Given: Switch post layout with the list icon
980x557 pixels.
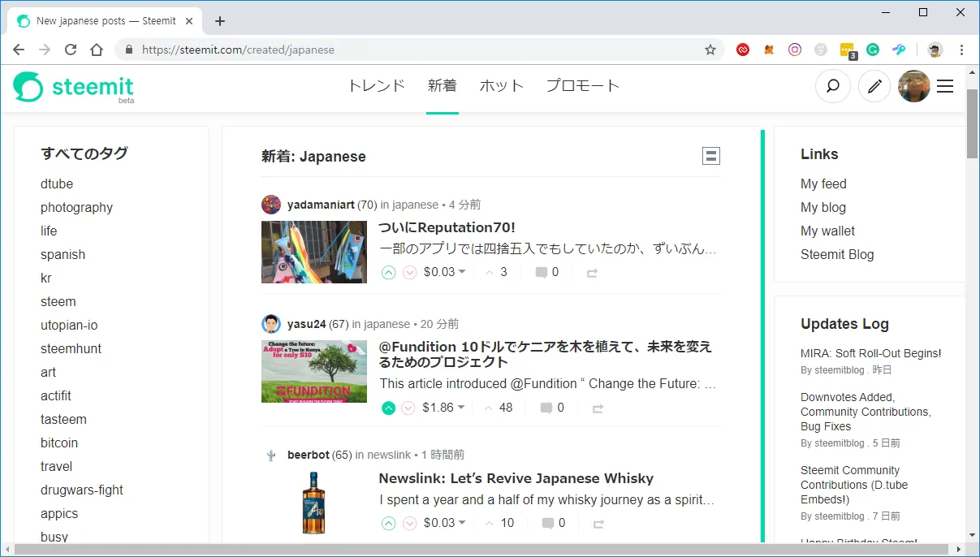Looking at the screenshot, I should pos(711,156).
